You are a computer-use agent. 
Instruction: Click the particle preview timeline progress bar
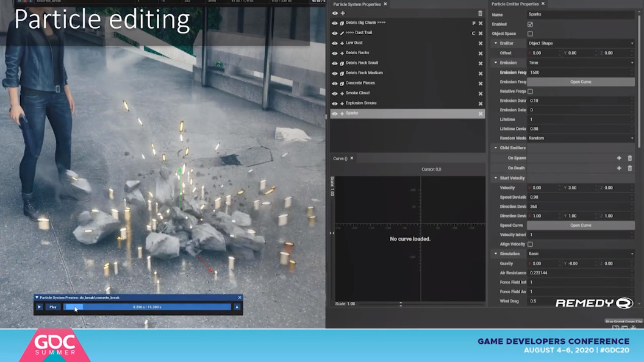pos(147,307)
